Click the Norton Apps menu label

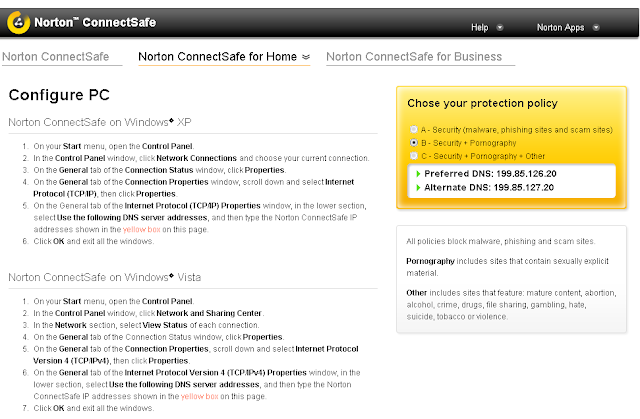tap(560, 28)
